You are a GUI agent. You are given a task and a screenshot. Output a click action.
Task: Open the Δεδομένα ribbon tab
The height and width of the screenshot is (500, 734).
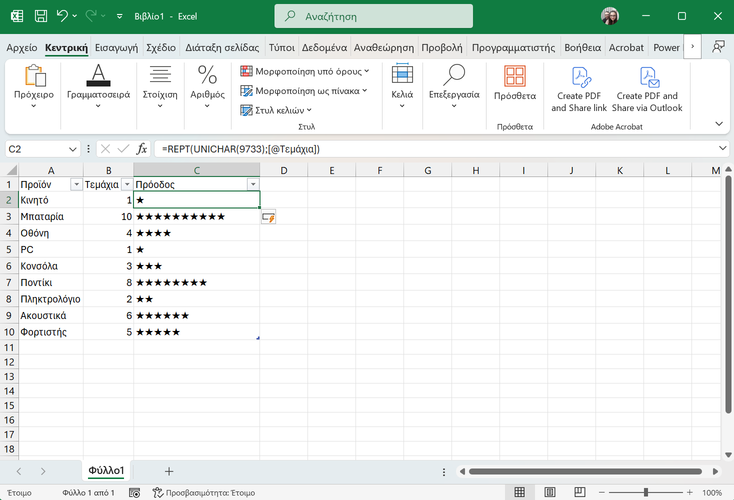tap(324, 47)
